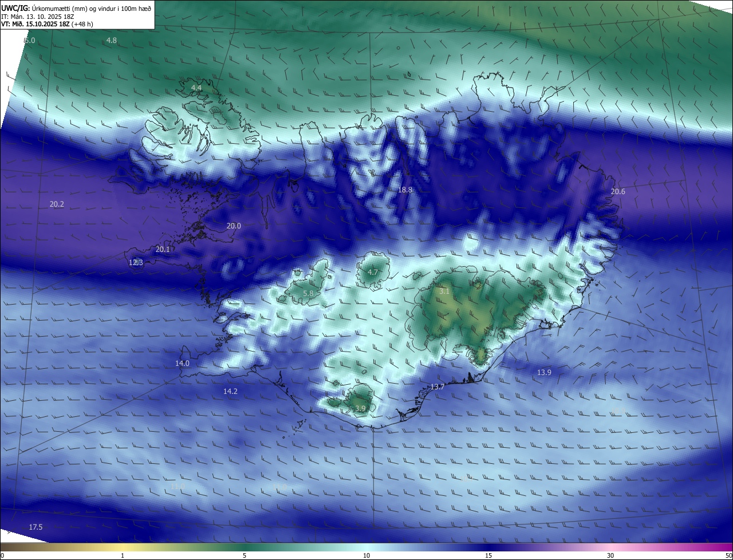This screenshot has width=733, height=560.
Task: Click the 6.0 value label
Action: click(x=29, y=41)
